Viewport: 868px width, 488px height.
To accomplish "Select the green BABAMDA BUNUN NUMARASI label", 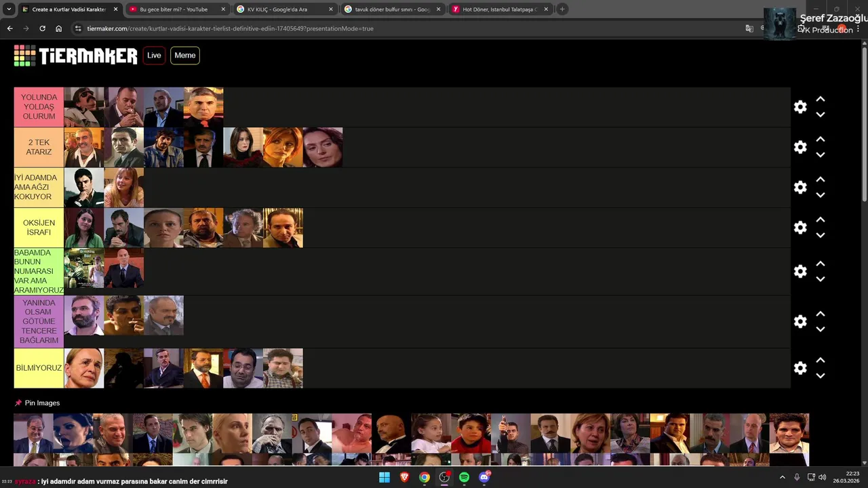I will 39,271.
